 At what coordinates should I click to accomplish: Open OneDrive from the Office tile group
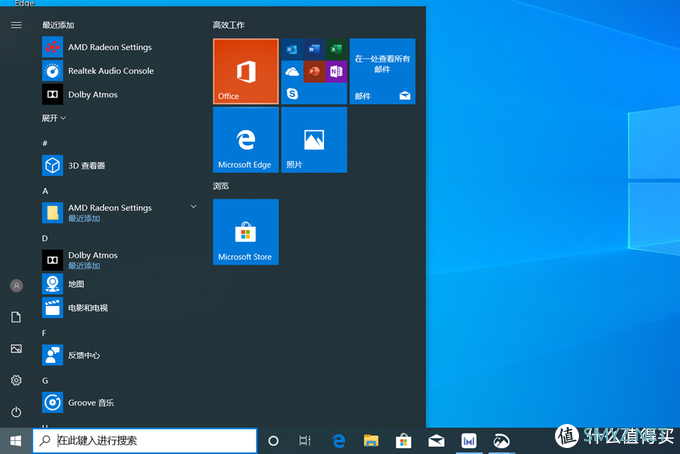tap(292, 71)
